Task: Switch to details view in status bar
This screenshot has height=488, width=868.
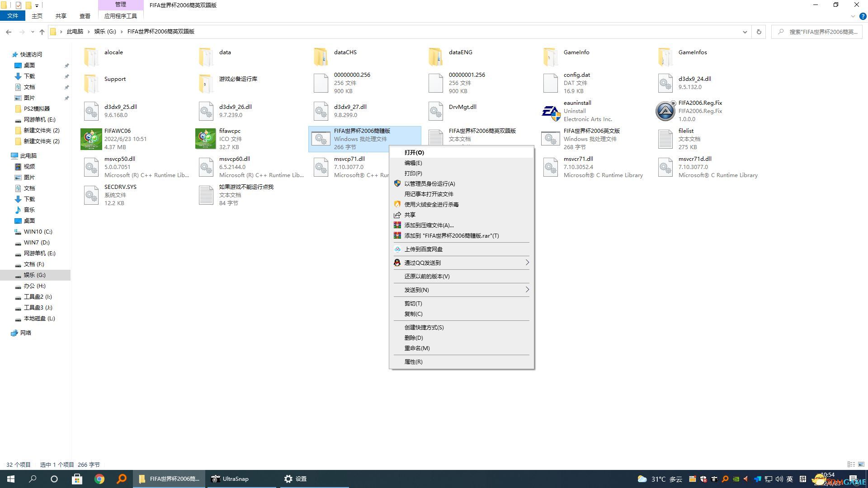Action: pos(851,465)
